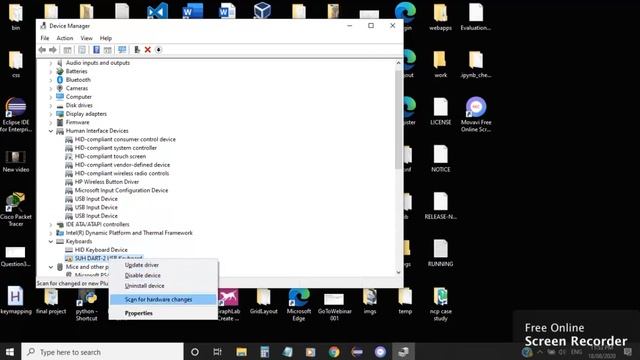Expand the Cameras node
Screen dimensions: 640x360
51,89
